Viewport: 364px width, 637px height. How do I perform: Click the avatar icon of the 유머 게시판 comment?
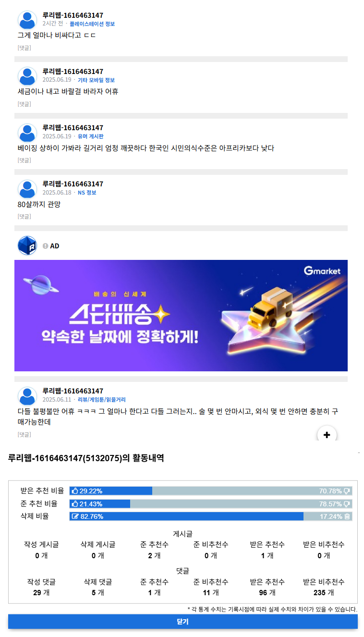tap(27, 133)
